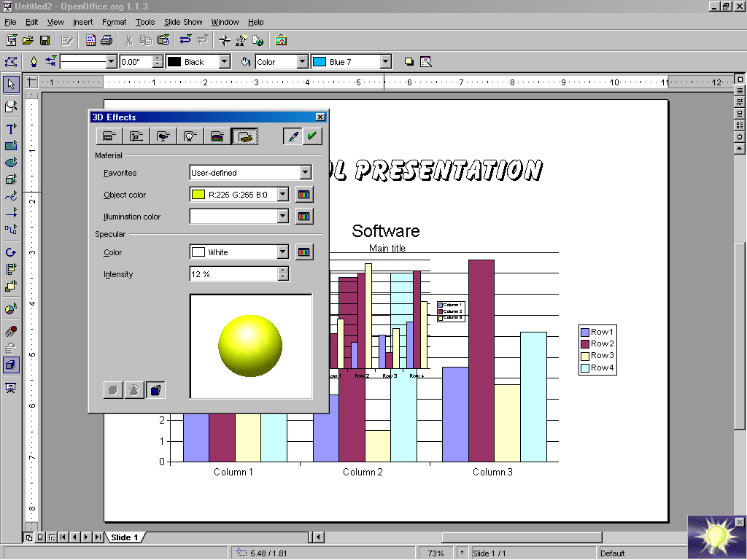Select the Rotate tool in left toolbar
The image size is (747, 560).
coord(11,252)
